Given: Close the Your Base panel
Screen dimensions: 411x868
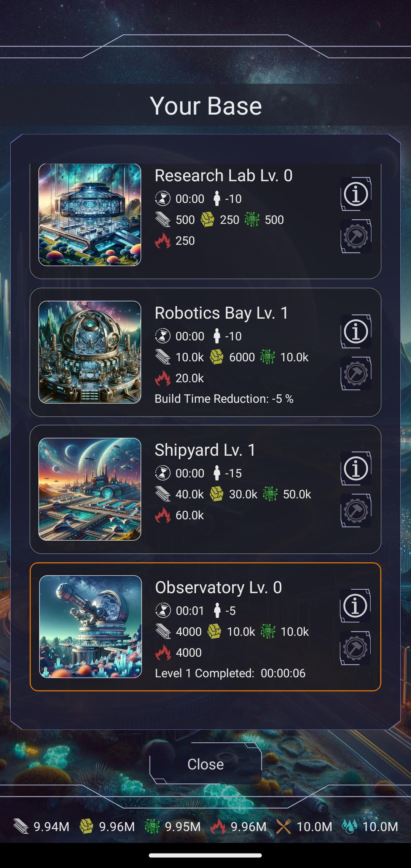Looking at the screenshot, I should click(x=205, y=764).
